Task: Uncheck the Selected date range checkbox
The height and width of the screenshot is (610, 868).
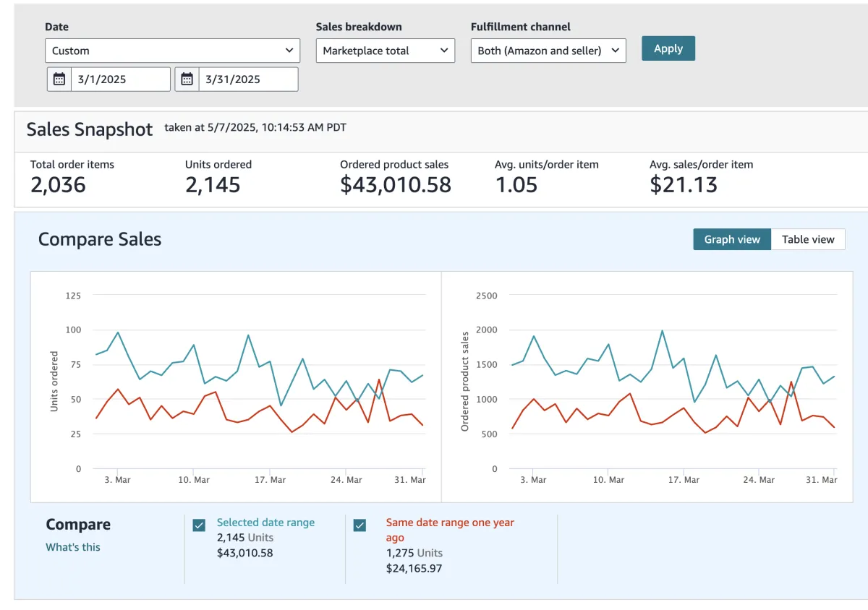Action: coord(199,525)
